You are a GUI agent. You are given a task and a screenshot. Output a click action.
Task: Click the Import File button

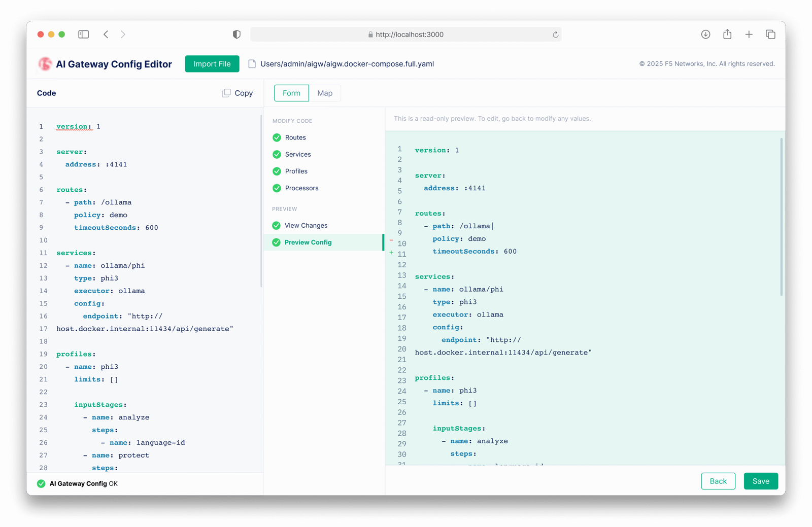point(212,64)
